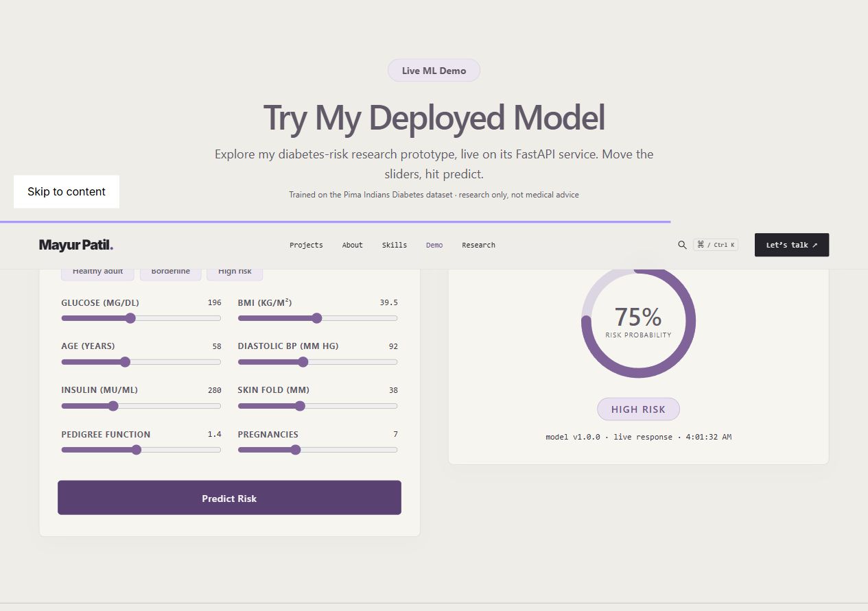Open the Projects nav item

(x=306, y=245)
